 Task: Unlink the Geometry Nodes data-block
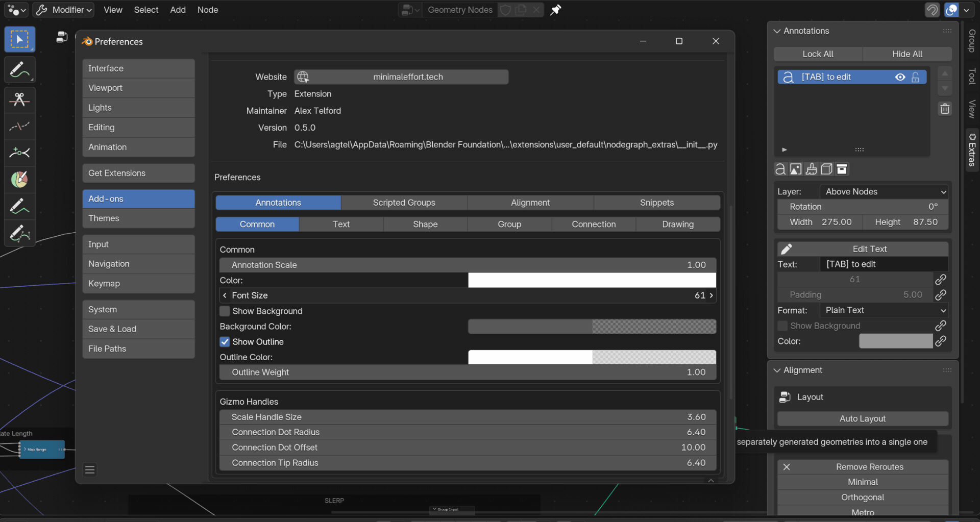[x=536, y=10]
